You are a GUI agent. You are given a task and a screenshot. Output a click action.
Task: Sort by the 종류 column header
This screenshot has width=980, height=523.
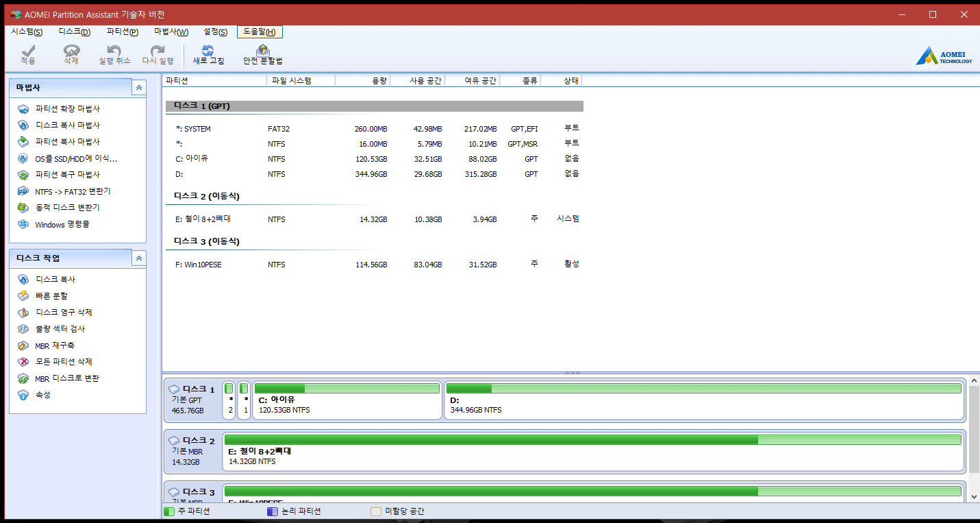(520, 81)
